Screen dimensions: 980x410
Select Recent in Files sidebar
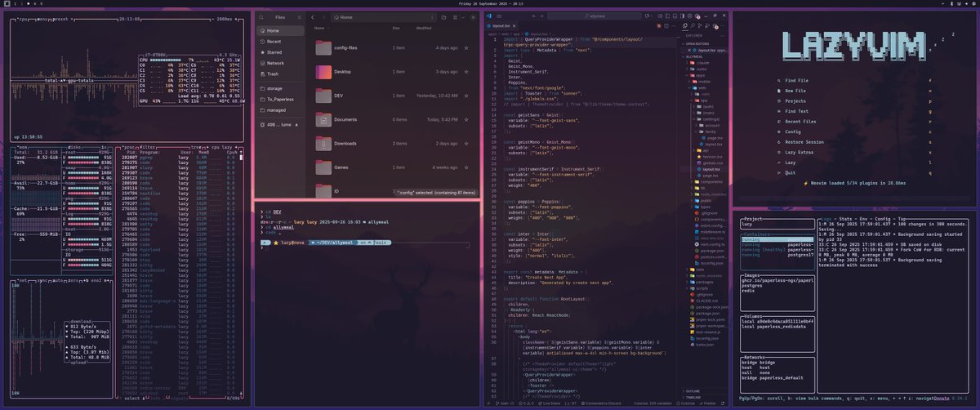click(x=279, y=41)
